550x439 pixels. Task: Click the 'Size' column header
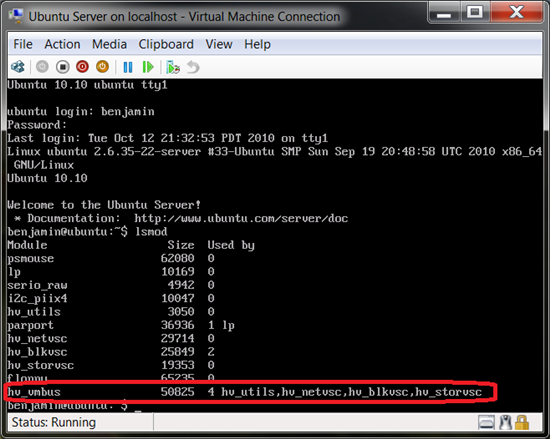click(181, 245)
